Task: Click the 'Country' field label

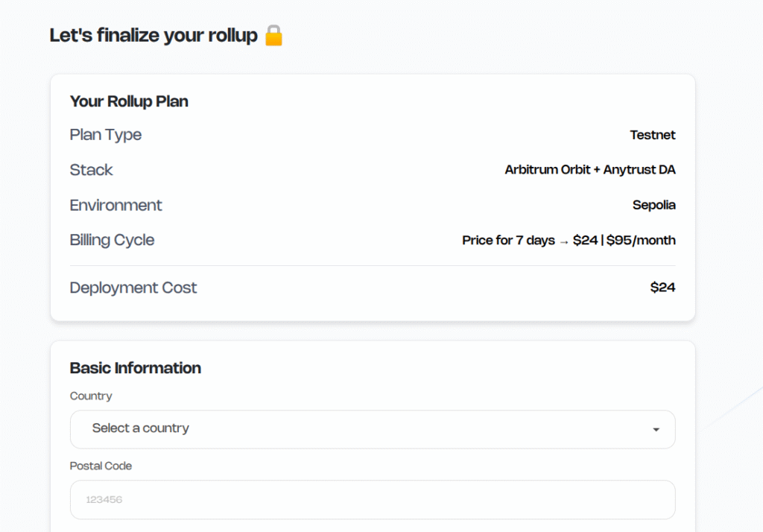Action: (x=91, y=396)
